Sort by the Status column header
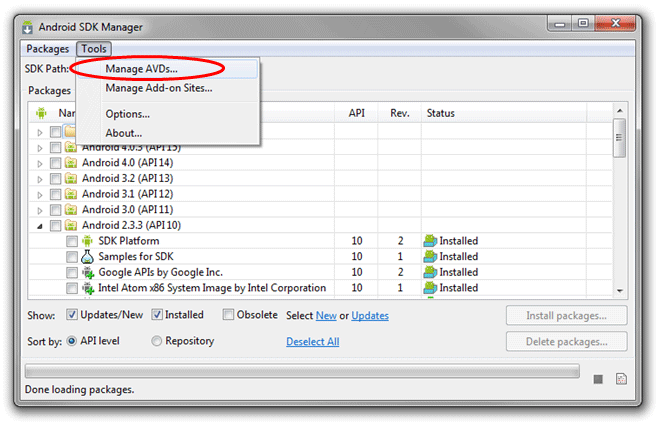The width and height of the screenshot is (657, 422). pyautogui.click(x=504, y=113)
